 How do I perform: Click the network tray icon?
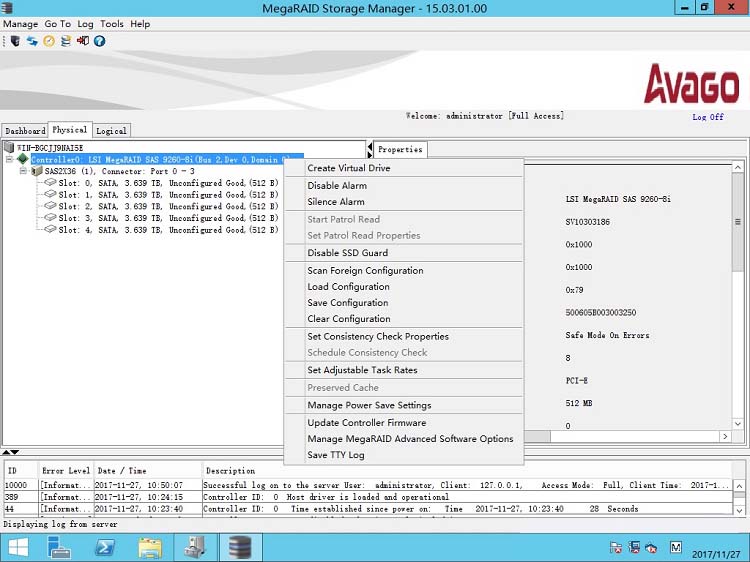(634, 547)
